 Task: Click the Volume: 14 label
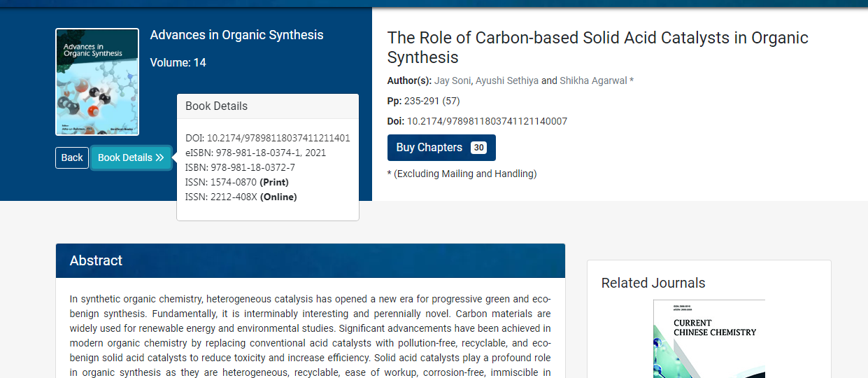click(178, 63)
